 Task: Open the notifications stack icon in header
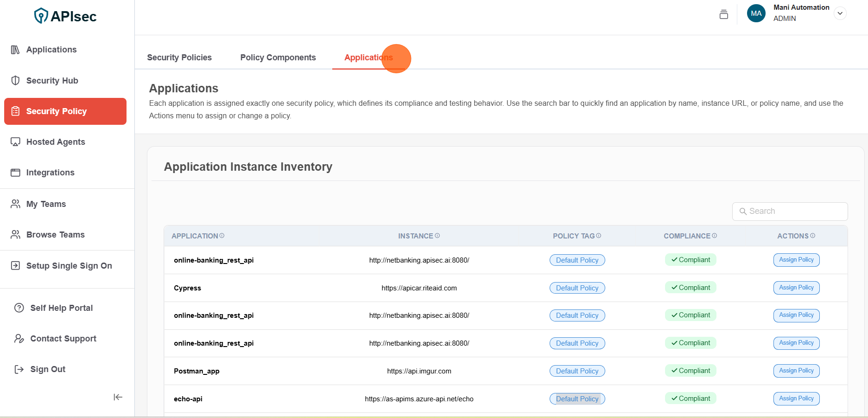click(723, 14)
